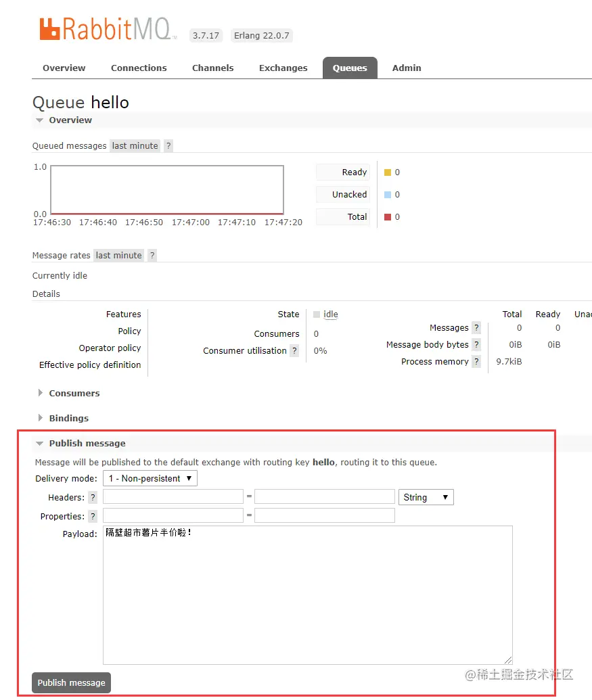This screenshot has height=700, width=592.
Task: Go to the Overview tab
Action: tap(64, 68)
